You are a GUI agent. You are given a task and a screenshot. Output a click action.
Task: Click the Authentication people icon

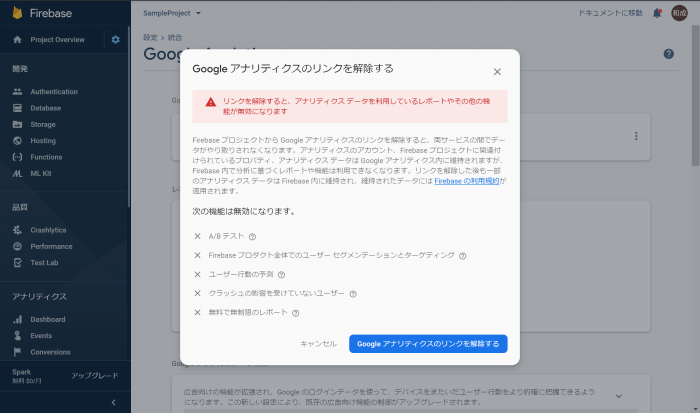(17, 92)
